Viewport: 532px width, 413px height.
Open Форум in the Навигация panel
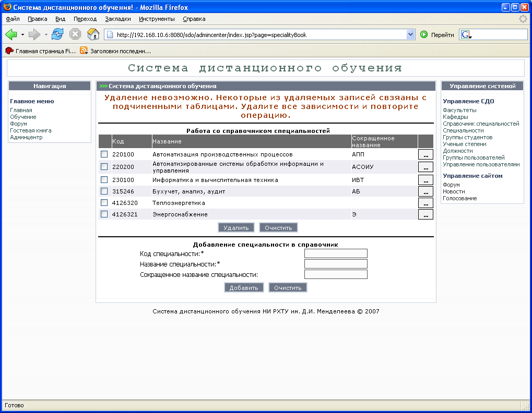pyautogui.click(x=18, y=124)
